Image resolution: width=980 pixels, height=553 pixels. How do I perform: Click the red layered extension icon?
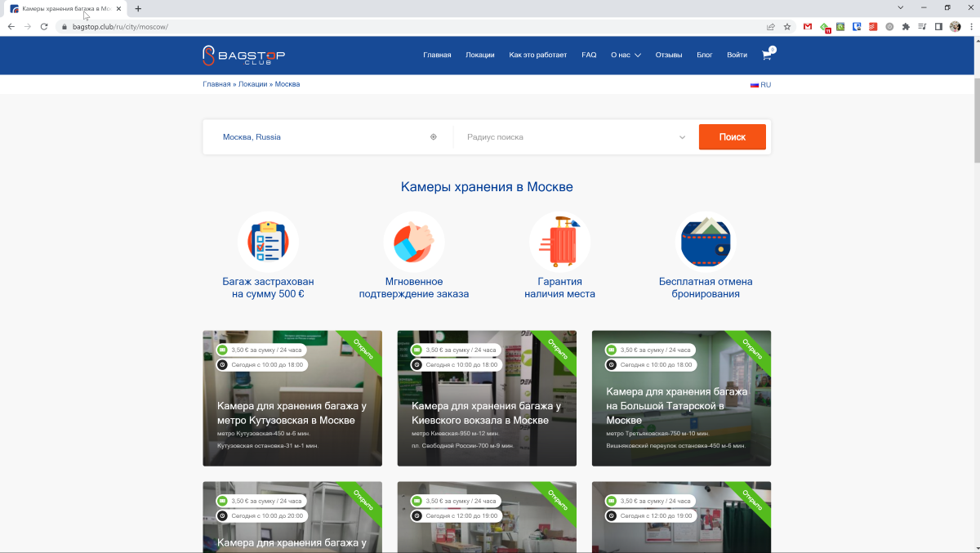coord(873,26)
